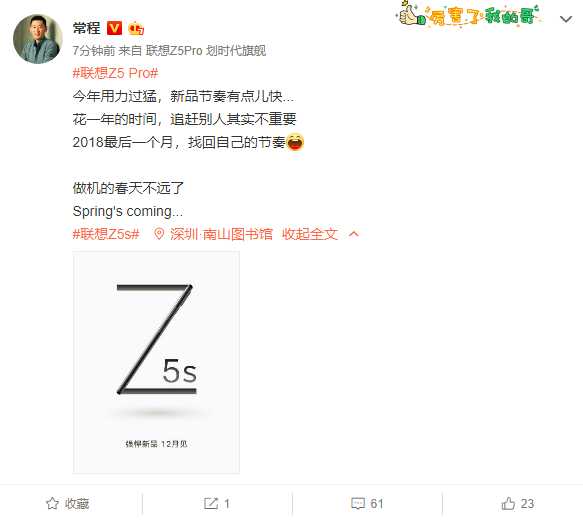Click the repost share icon

211,503
